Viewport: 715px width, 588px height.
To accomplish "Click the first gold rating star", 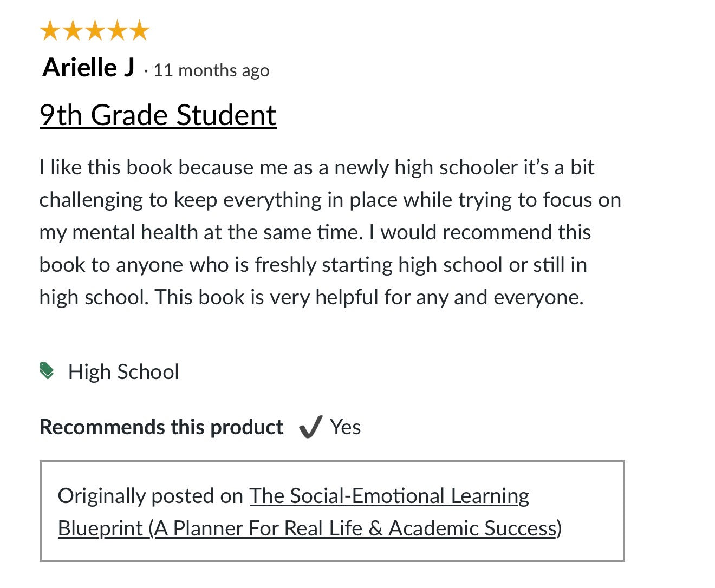I will 50,30.
